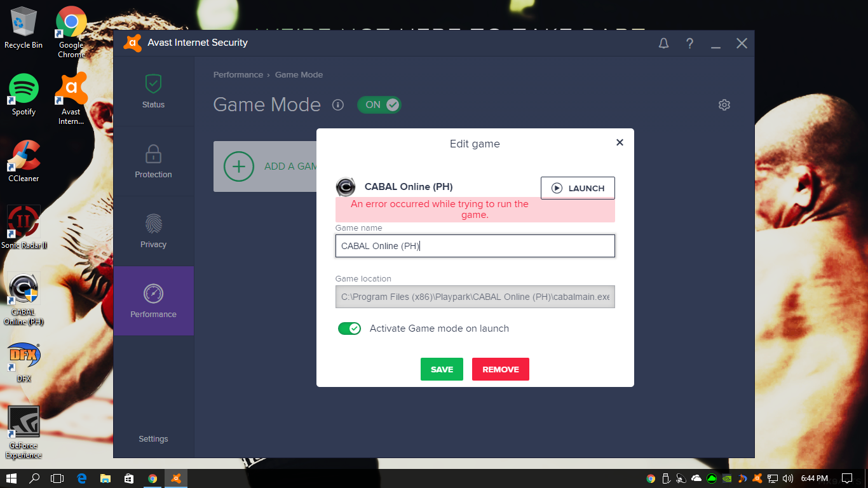This screenshot has height=488, width=868.
Task: Select the Performance sidebar tab
Action: [153, 301]
